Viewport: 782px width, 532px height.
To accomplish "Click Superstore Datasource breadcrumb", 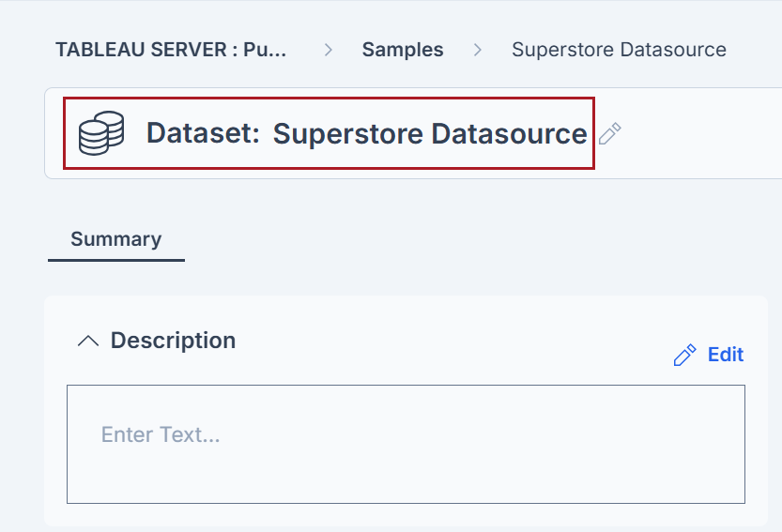I will (x=619, y=50).
